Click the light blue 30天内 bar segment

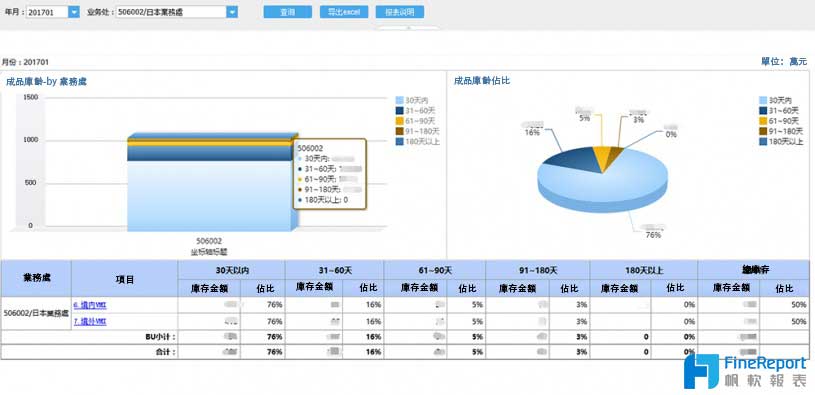(x=209, y=195)
